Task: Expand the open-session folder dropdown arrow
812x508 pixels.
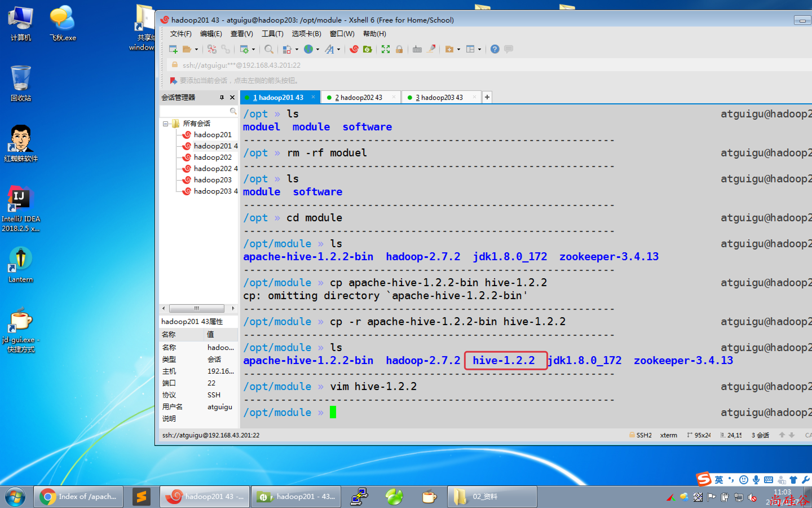Action: pyautogui.click(x=197, y=49)
